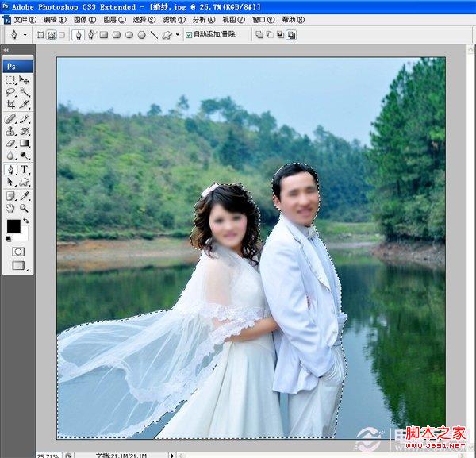This screenshot has height=458, width=476.
Task: Select the Eraser tool
Action: 10,144
